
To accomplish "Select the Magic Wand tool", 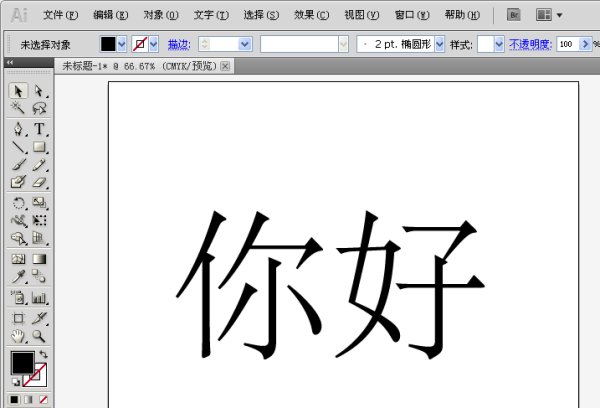I will [x=18, y=108].
